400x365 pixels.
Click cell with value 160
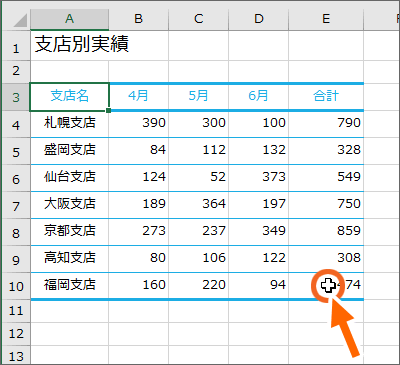coord(139,286)
